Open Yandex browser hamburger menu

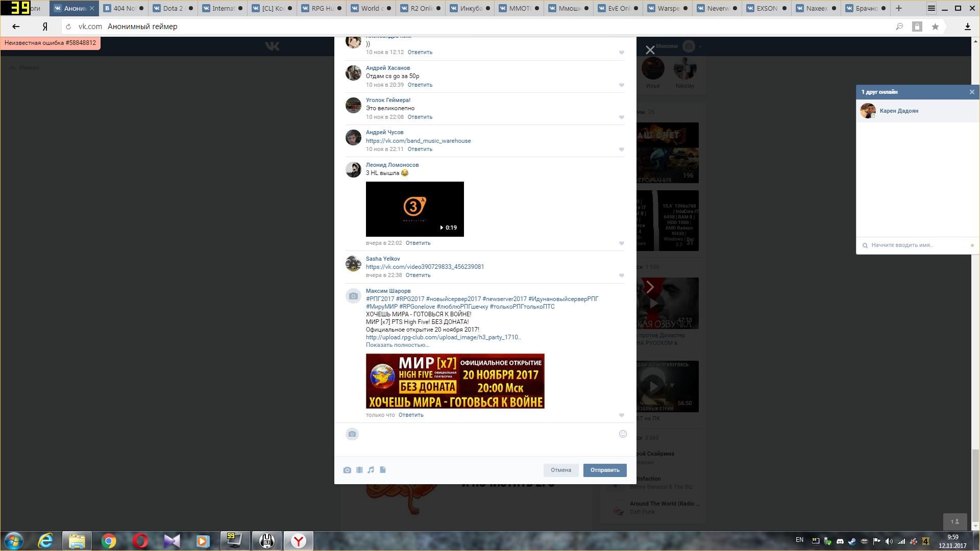[931, 8]
